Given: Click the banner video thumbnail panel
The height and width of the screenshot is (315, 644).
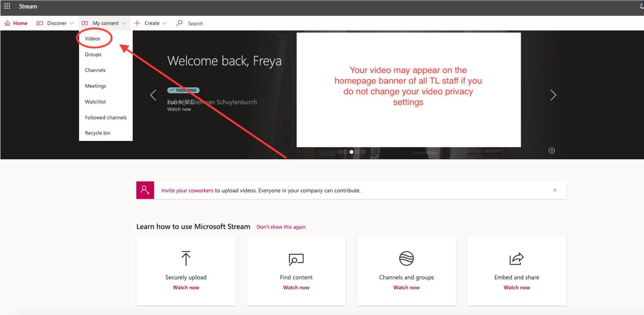Looking at the screenshot, I should (x=409, y=90).
